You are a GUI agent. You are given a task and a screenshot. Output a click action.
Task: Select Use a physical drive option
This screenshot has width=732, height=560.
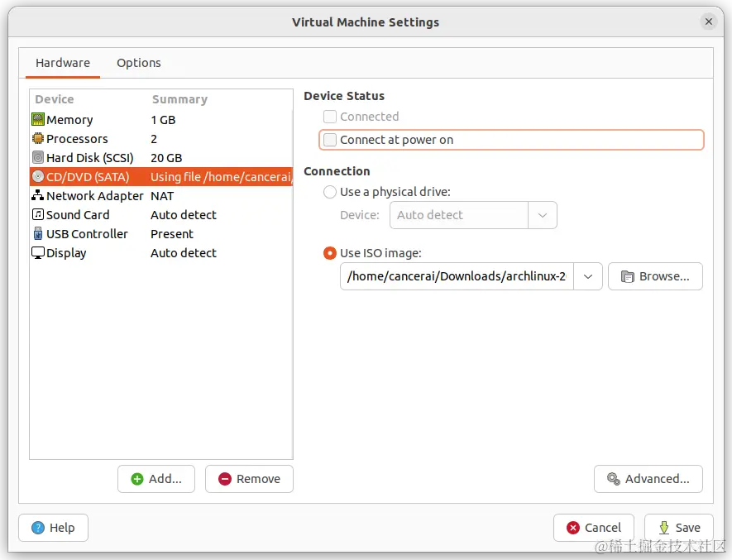tap(330, 192)
